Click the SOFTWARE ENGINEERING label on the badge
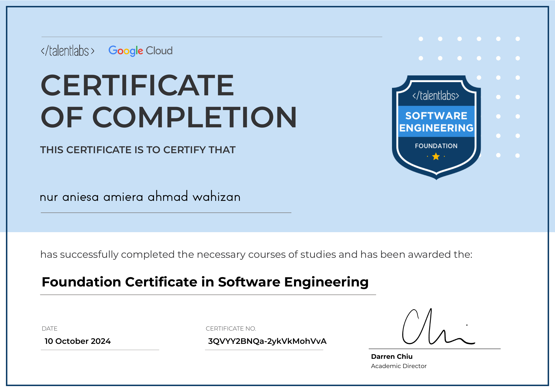The height and width of the screenshot is (392, 555). (x=437, y=122)
